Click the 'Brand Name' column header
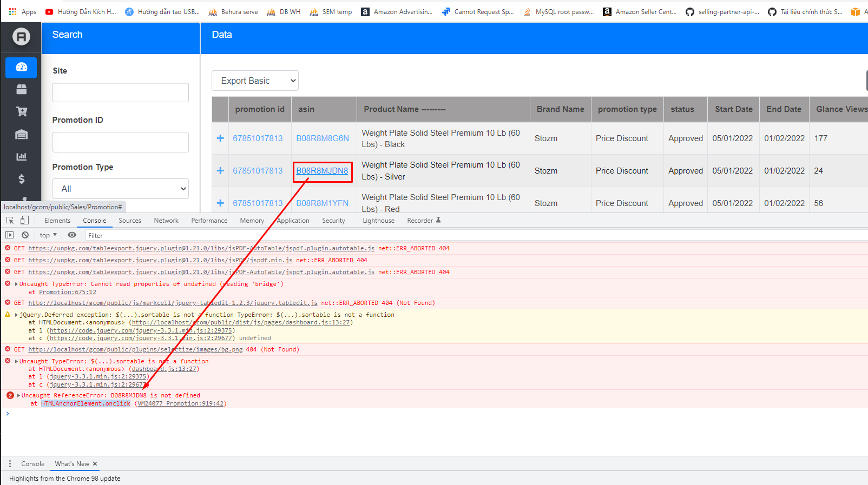Viewport: 868px width, 485px height. (561, 109)
